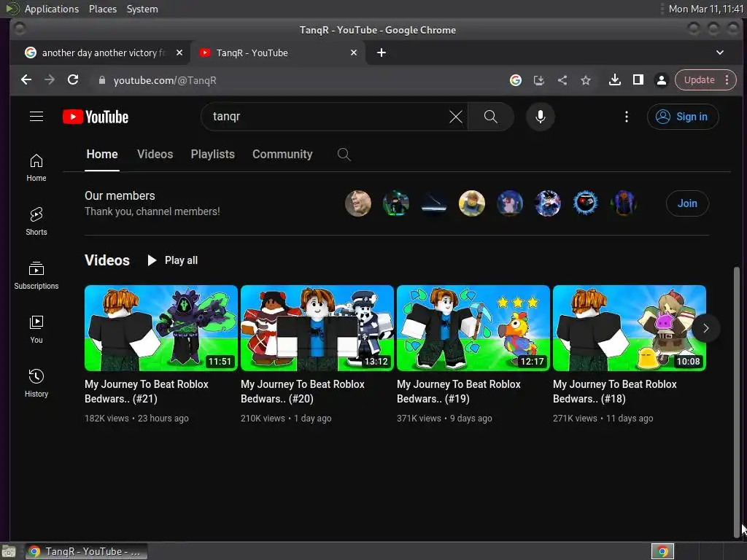Click Join to become a member
This screenshot has width=747, height=560.
click(x=687, y=203)
